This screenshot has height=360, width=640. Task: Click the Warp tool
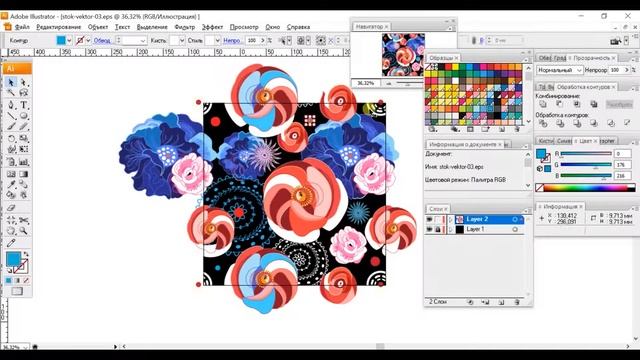pyautogui.click(x=11, y=149)
